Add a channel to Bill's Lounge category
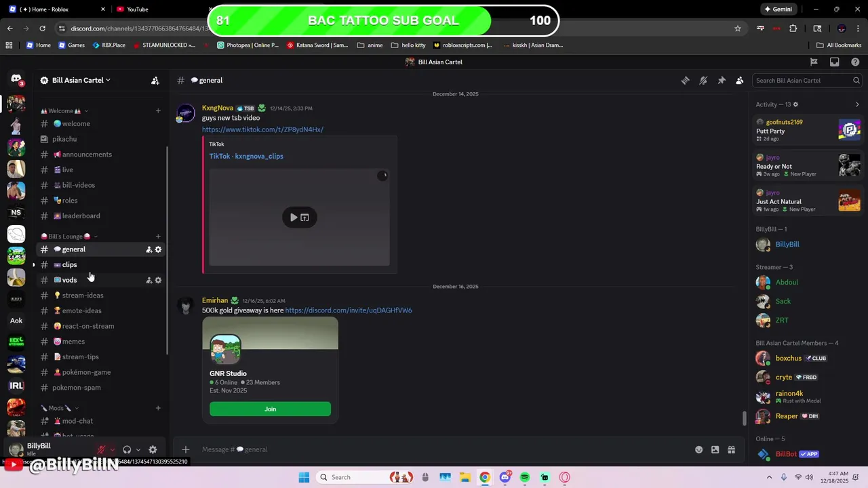 (x=158, y=237)
